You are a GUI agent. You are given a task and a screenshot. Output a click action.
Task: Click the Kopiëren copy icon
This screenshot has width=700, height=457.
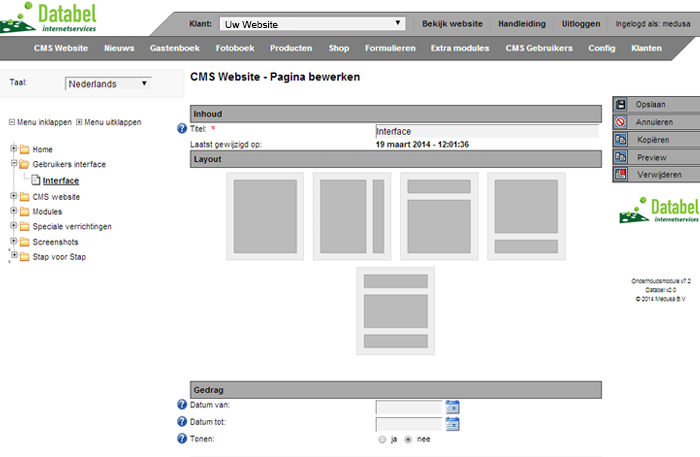[x=620, y=140]
